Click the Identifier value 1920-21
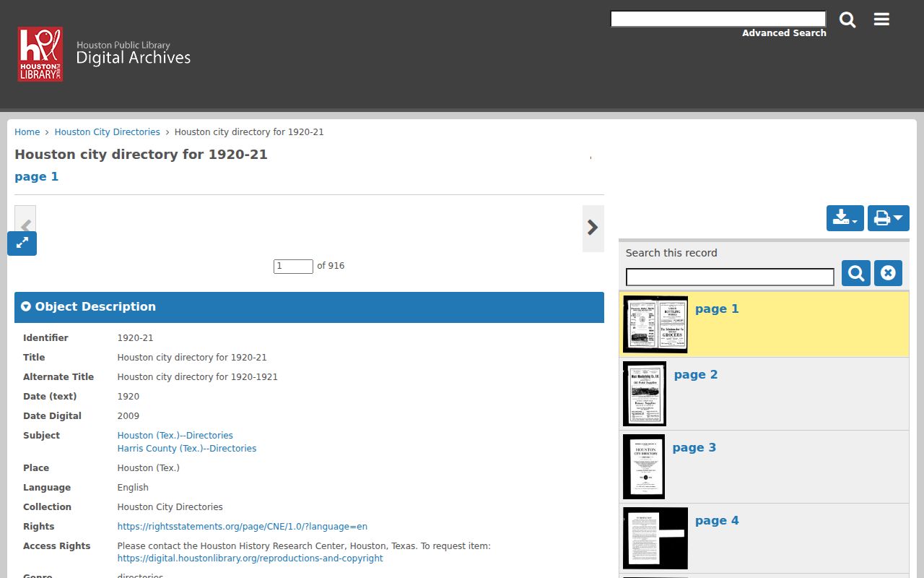 pos(136,338)
